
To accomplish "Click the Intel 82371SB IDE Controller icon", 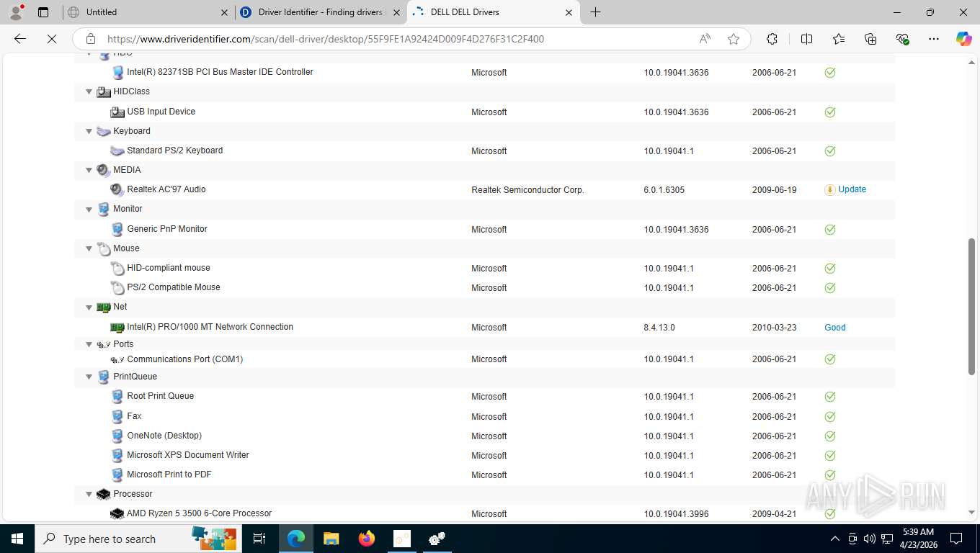I will click(117, 72).
